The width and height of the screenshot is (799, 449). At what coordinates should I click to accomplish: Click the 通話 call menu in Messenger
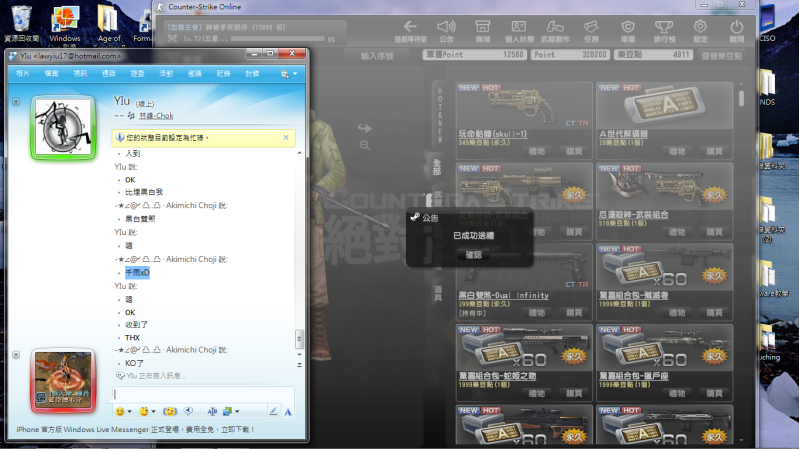(x=109, y=74)
